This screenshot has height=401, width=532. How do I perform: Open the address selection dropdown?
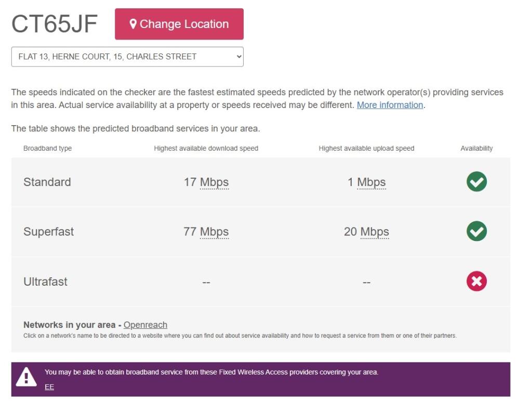pyautogui.click(x=127, y=56)
